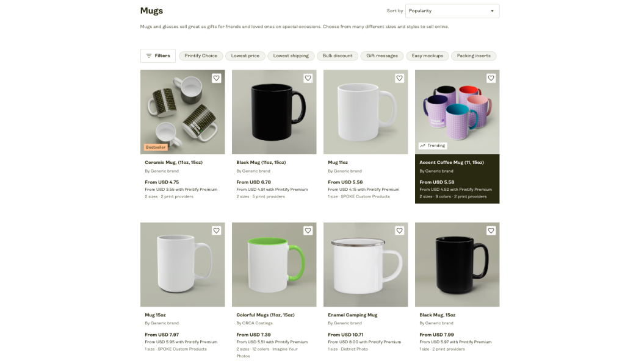Heart the Accent Coffee Mug
This screenshot has width=625, height=364.
point(491,78)
